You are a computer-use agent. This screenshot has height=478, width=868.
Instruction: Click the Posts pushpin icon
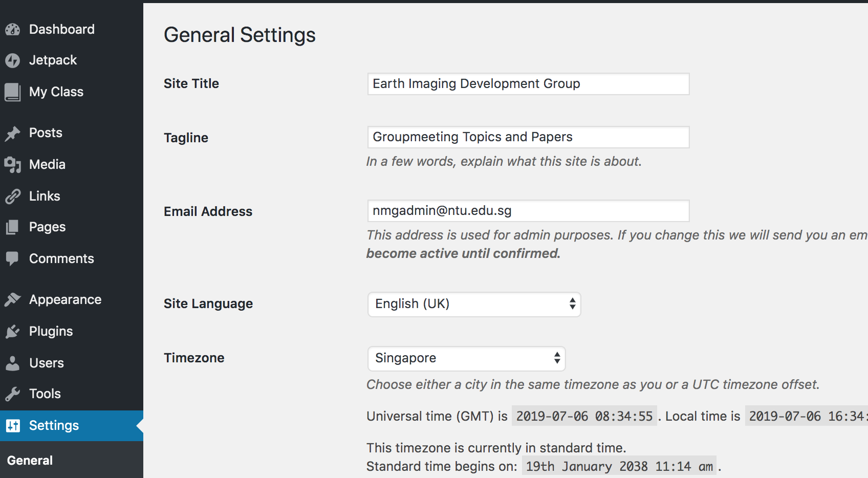click(x=13, y=133)
